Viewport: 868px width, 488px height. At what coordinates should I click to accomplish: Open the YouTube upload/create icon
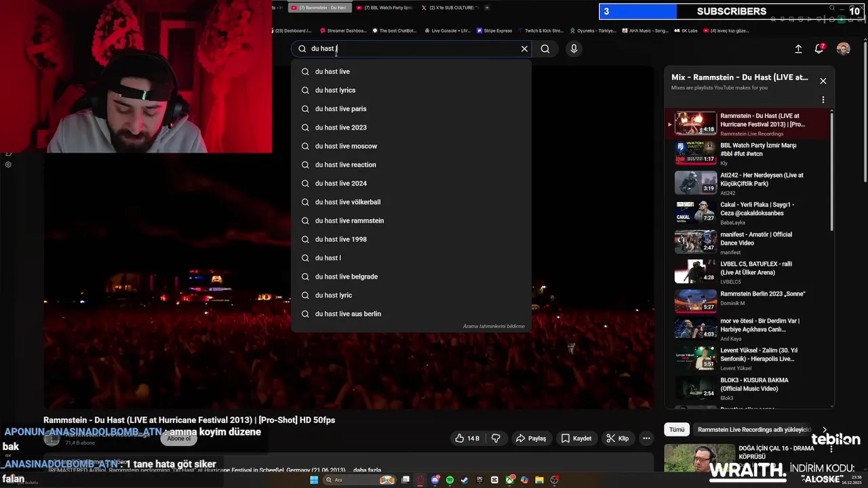click(798, 49)
